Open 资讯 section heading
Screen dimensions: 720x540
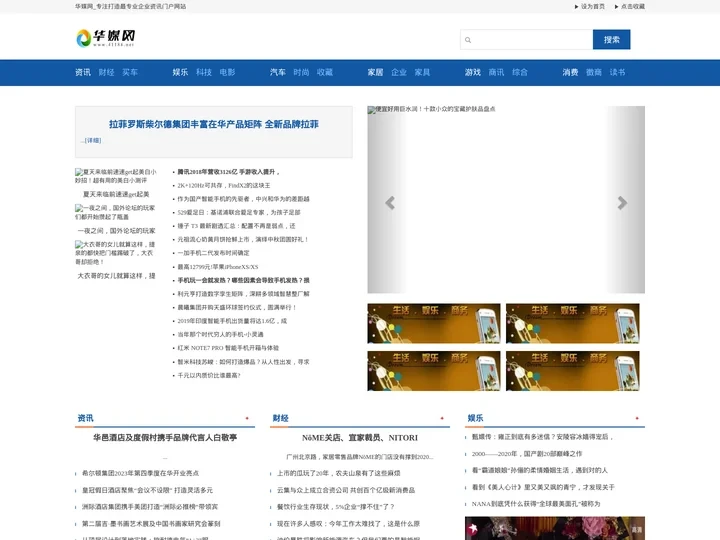85,418
